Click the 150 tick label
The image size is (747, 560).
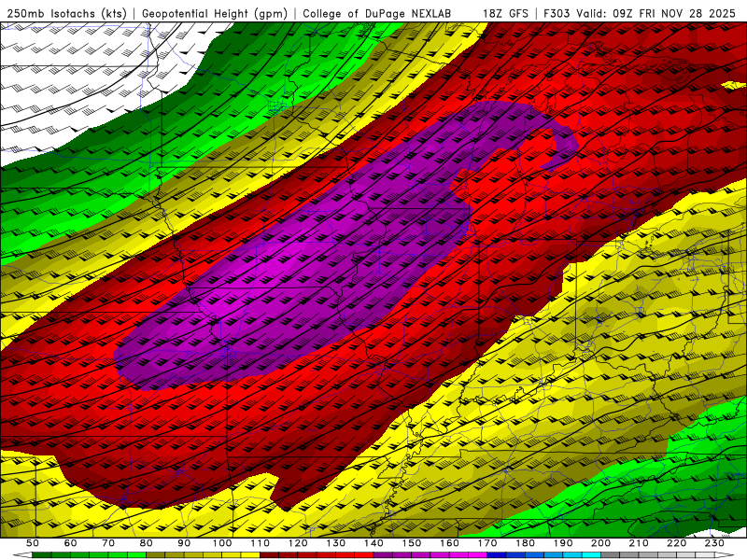coord(411,543)
